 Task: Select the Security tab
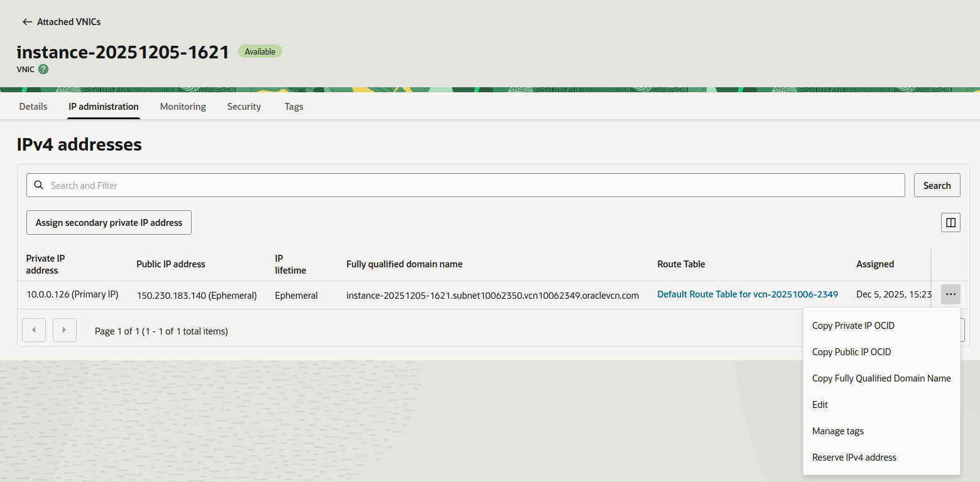coord(244,107)
